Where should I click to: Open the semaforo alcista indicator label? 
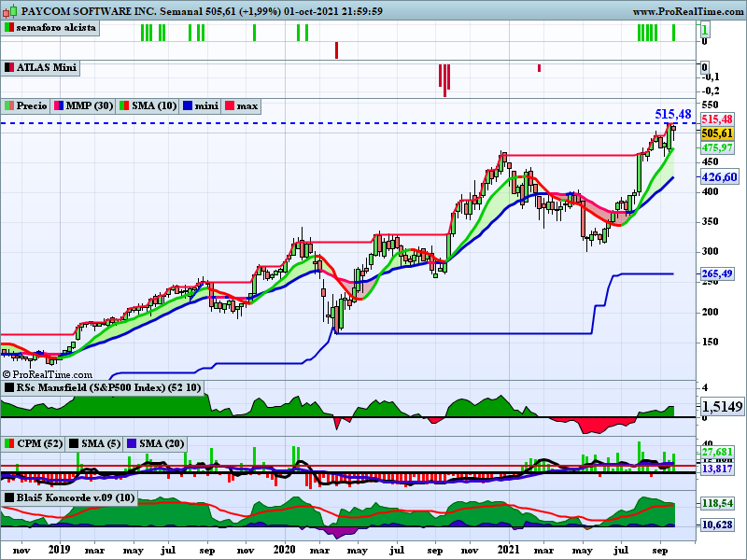(x=51, y=28)
